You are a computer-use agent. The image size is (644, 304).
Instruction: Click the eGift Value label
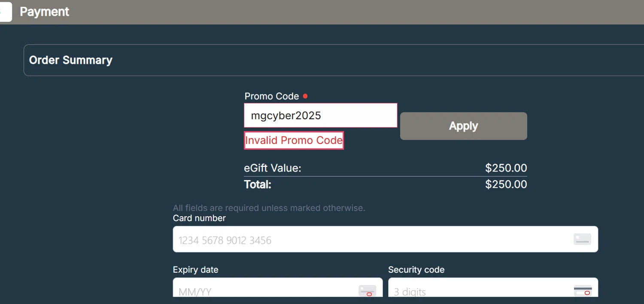pyautogui.click(x=273, y=168)
